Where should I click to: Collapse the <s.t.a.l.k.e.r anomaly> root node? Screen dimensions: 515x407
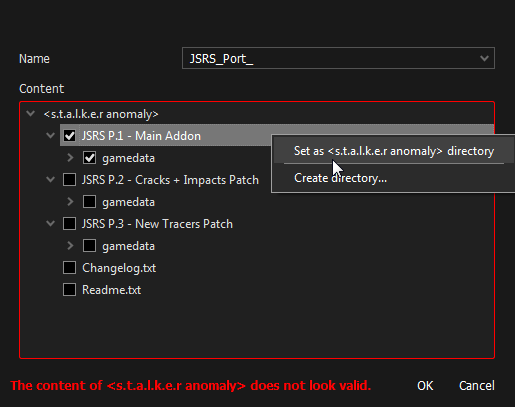click(31, 114)
